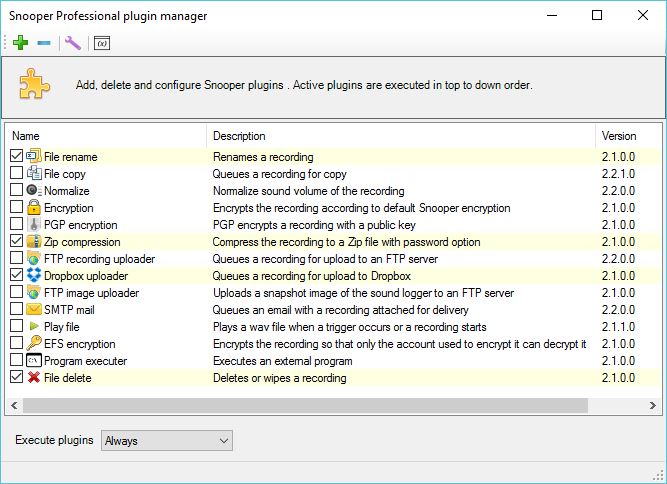
Task: Click the Play file green arrow icon
Action: click(34, 326)
